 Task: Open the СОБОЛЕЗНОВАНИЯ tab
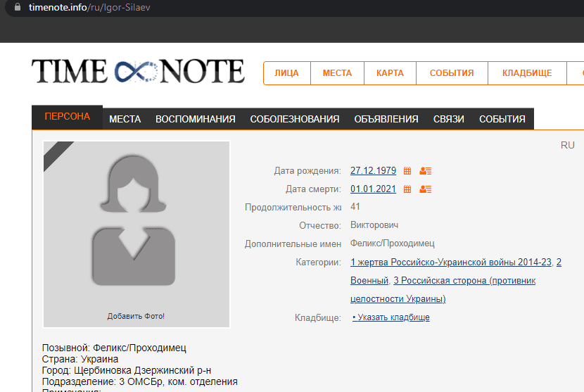(295, 119)
